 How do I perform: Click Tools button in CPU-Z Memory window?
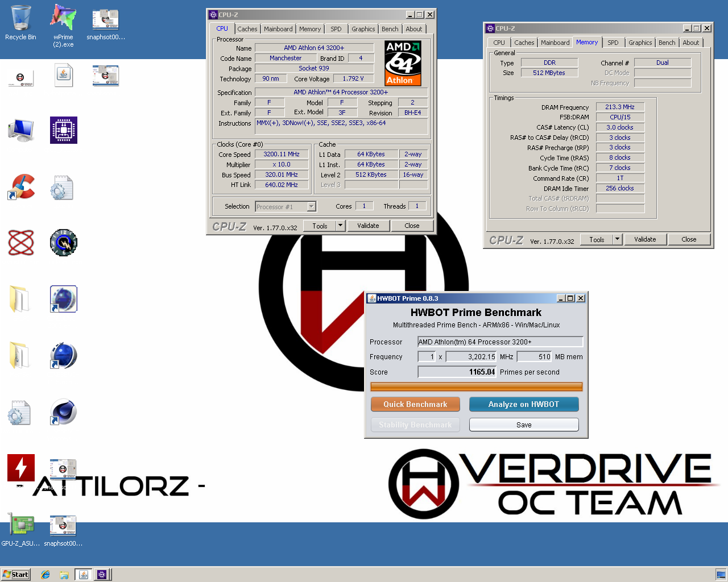click(597, 239)
